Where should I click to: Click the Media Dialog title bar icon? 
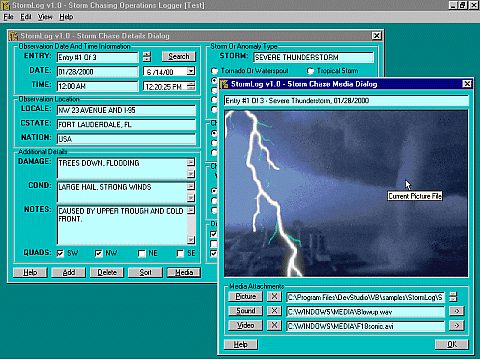pos(225,84)
